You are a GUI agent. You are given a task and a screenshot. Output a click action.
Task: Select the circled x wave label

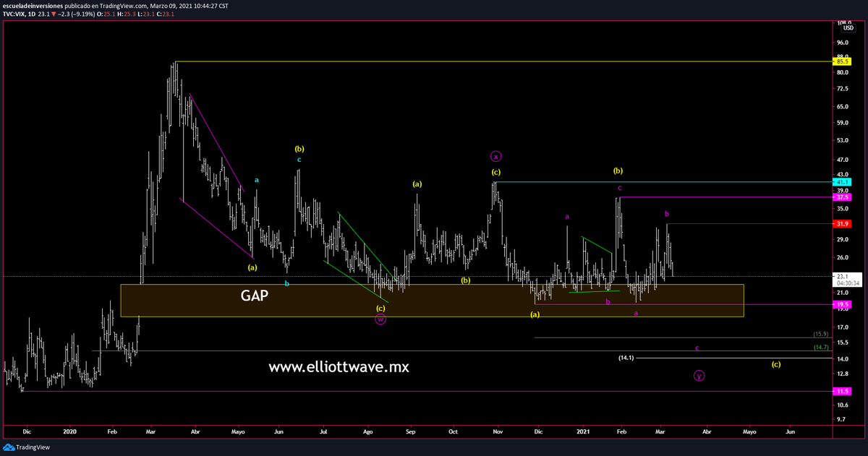click(495, 155)
